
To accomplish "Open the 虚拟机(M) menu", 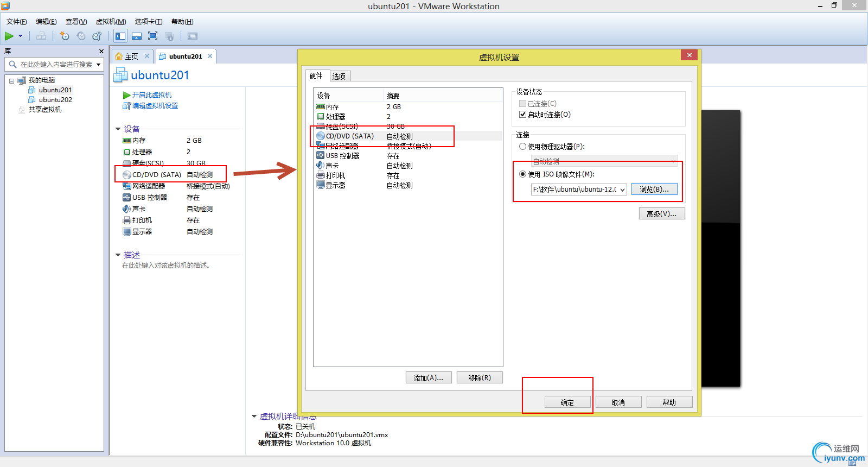I will [x=111, y=22].
